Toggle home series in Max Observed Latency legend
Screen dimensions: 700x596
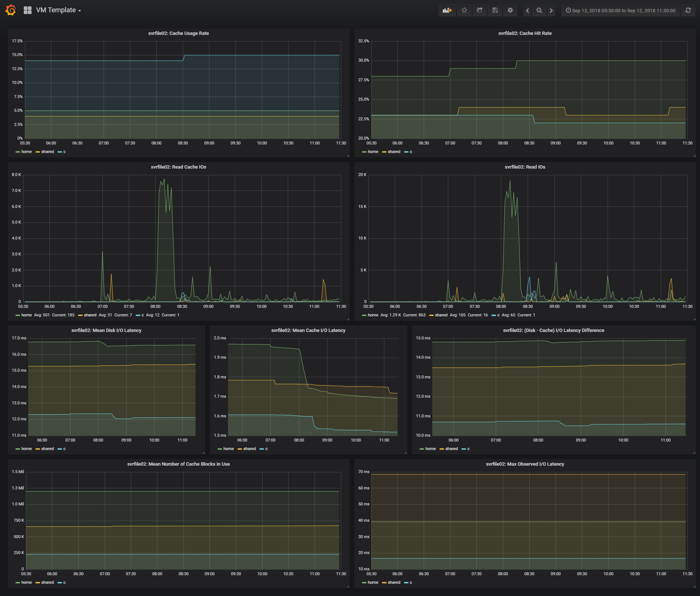point(373,583)
